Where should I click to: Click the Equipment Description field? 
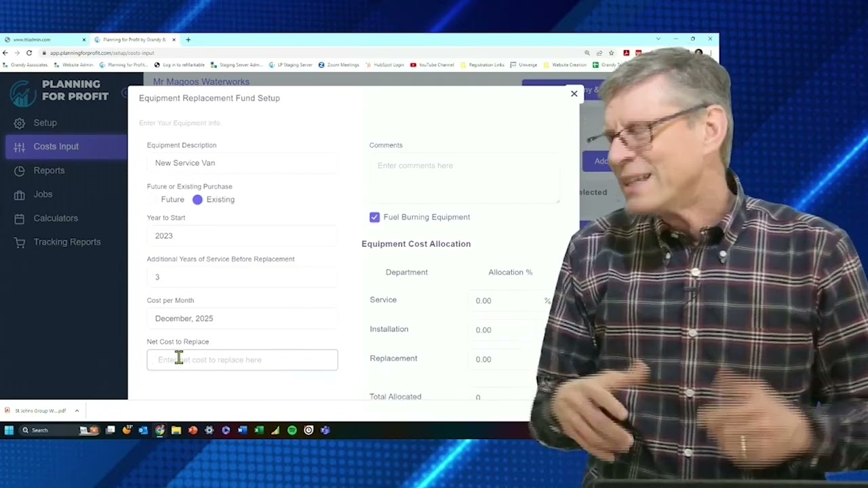(x=242, y=163)
